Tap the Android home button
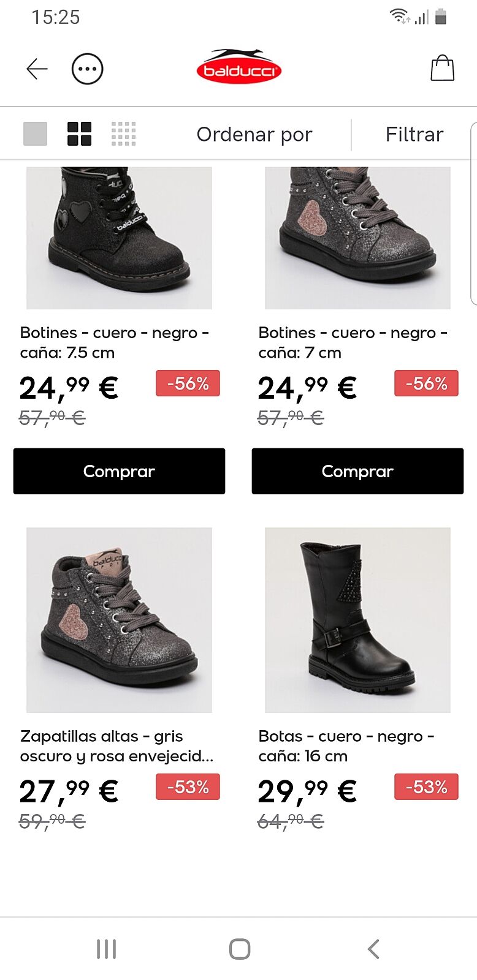 239,949
